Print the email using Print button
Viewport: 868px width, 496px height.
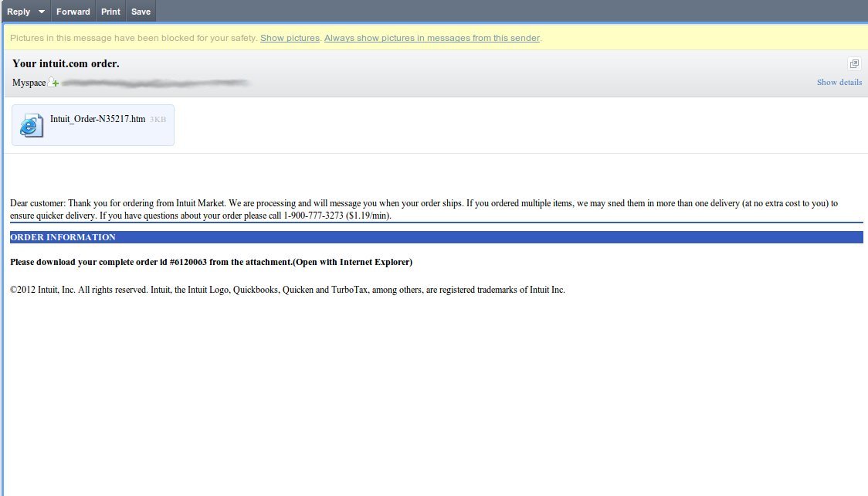point(110,12)
